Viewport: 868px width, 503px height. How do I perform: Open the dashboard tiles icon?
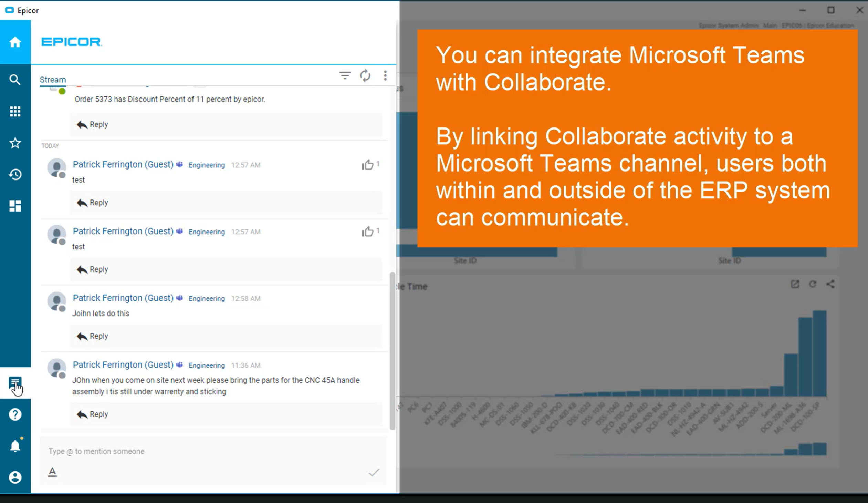pyautogui.click(x=15, y=206)
